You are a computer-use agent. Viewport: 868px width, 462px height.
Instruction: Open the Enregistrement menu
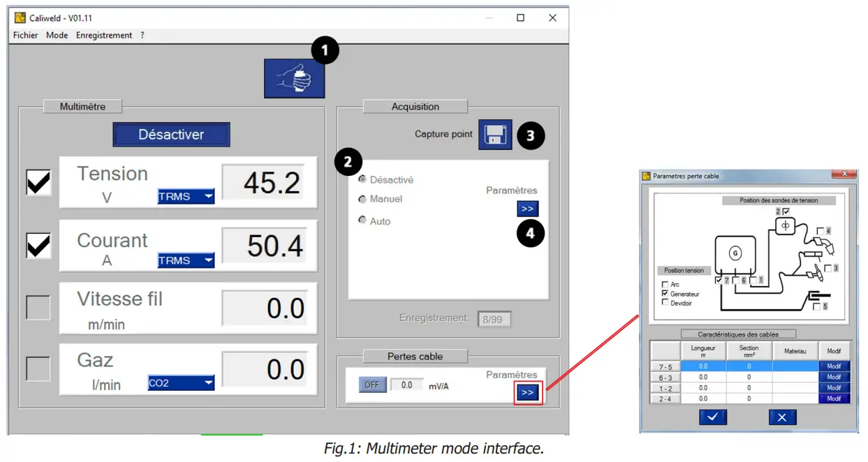pos(104,35)
